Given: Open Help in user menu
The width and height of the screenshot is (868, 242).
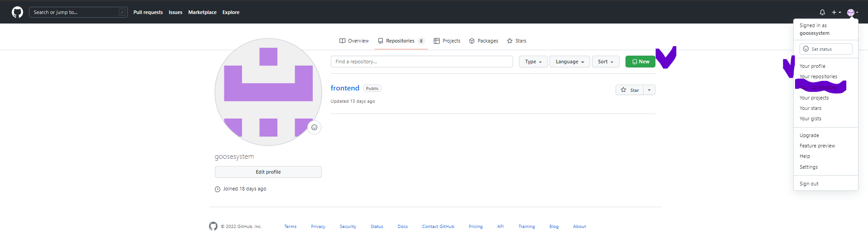Looking at the screenshot, I should click(x=805, y=156).
